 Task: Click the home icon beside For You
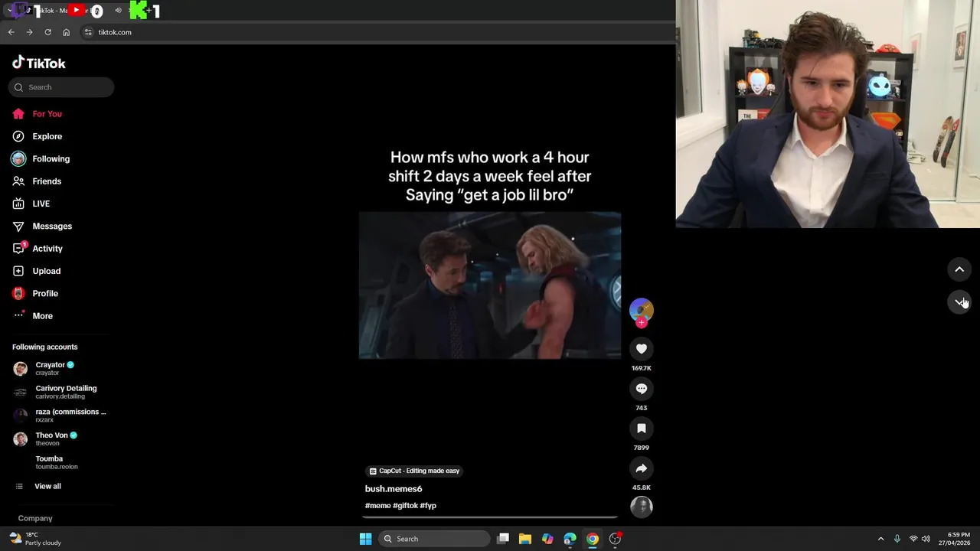click(18, 114)
